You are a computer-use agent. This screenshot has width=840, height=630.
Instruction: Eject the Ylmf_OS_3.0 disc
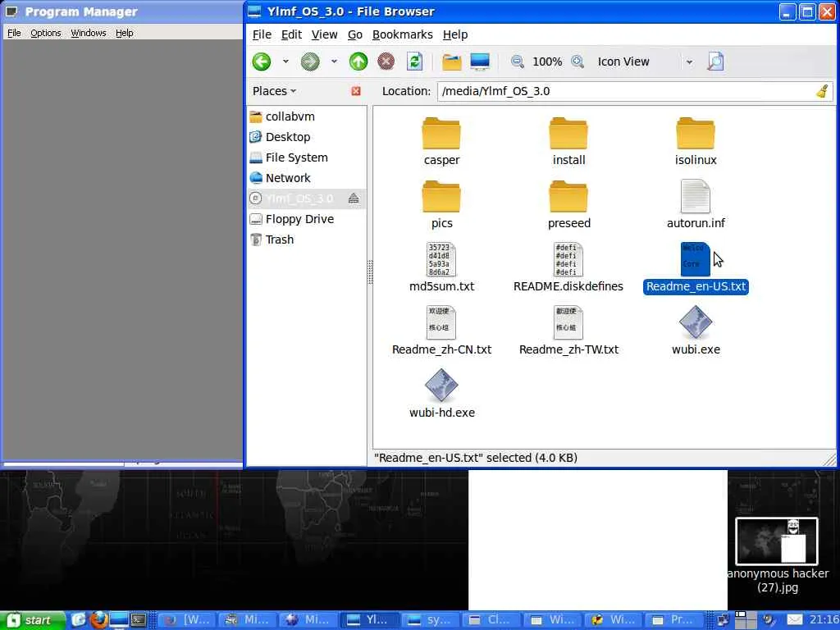pos(354,199)
